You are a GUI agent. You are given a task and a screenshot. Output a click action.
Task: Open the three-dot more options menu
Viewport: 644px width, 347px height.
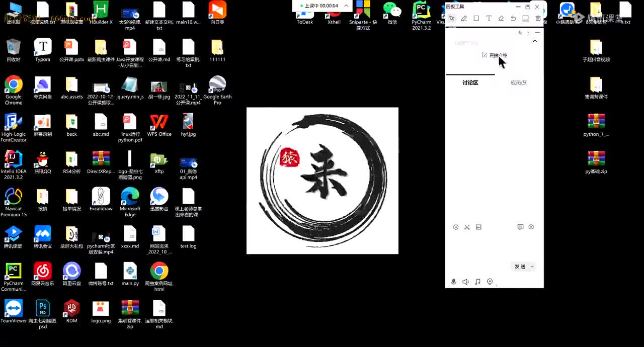(528, 33)
